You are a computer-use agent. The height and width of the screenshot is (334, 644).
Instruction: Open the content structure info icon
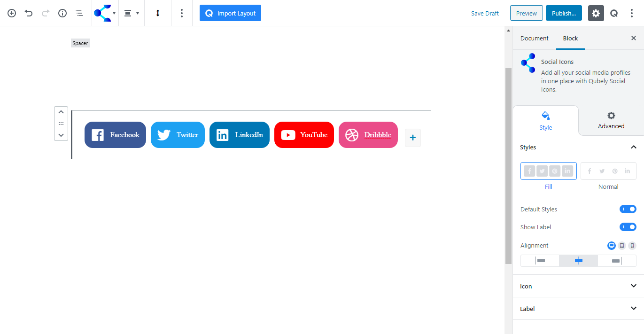[62, 13]
